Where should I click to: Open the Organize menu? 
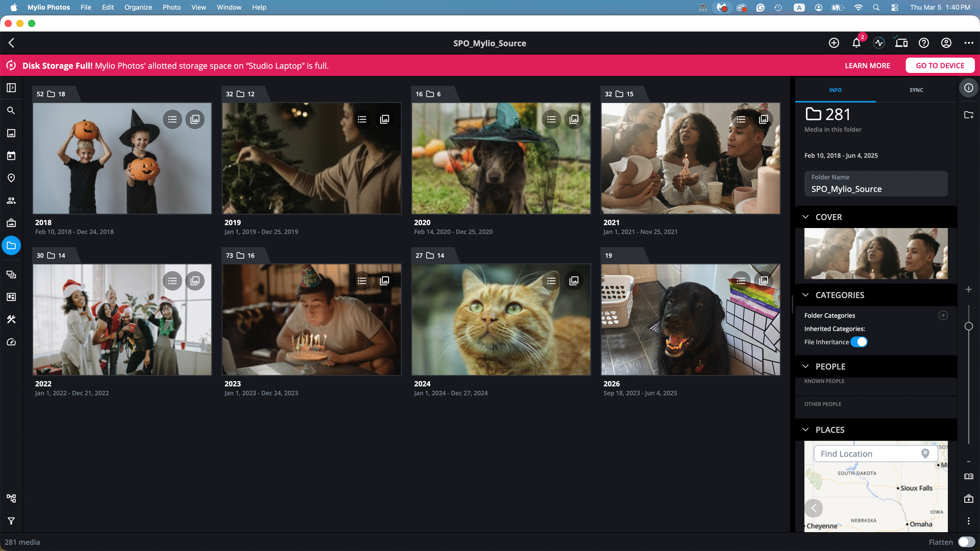point(138,7)
